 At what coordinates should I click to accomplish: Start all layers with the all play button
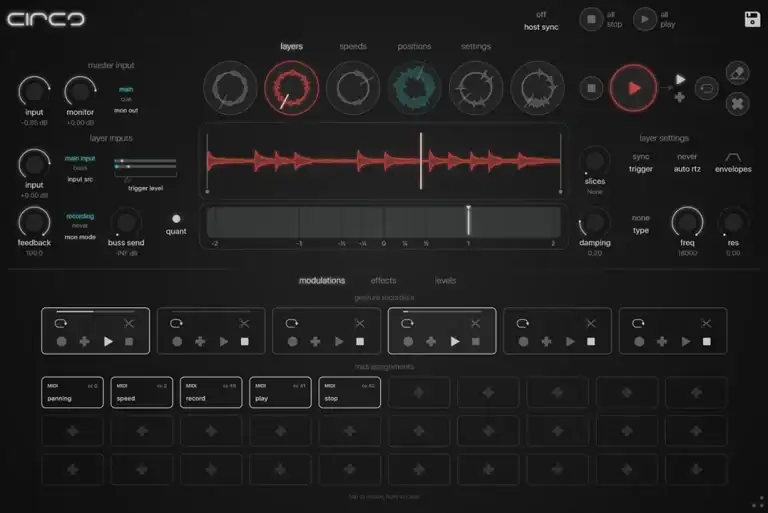tap(645, 20)
